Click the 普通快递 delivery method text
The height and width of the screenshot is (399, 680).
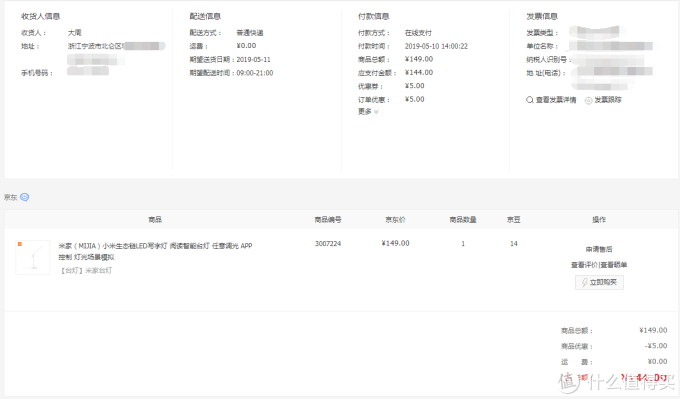(x=250, y=33)
